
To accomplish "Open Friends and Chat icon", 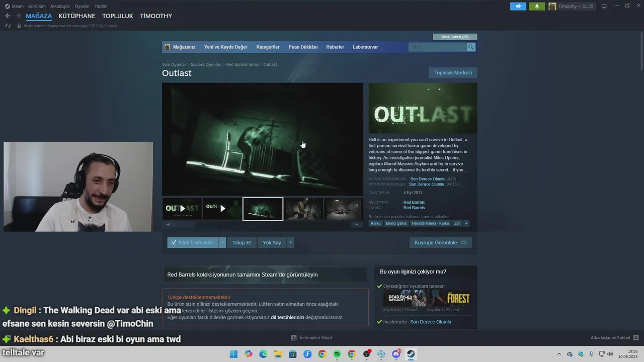I will (636, 338).
